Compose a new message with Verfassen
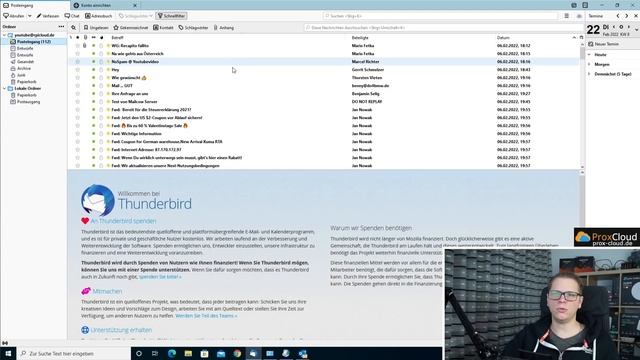640x360 pixels. pos(48,16)
